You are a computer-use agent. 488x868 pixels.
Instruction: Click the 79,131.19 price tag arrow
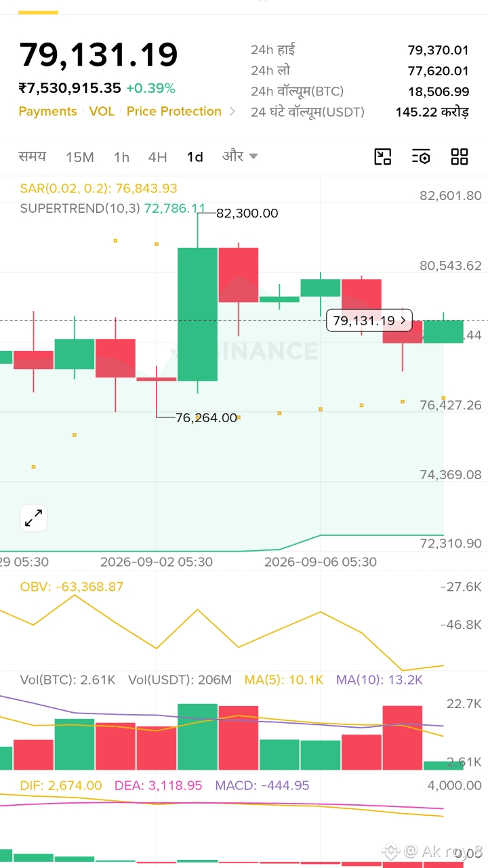(x=404, y=320)
